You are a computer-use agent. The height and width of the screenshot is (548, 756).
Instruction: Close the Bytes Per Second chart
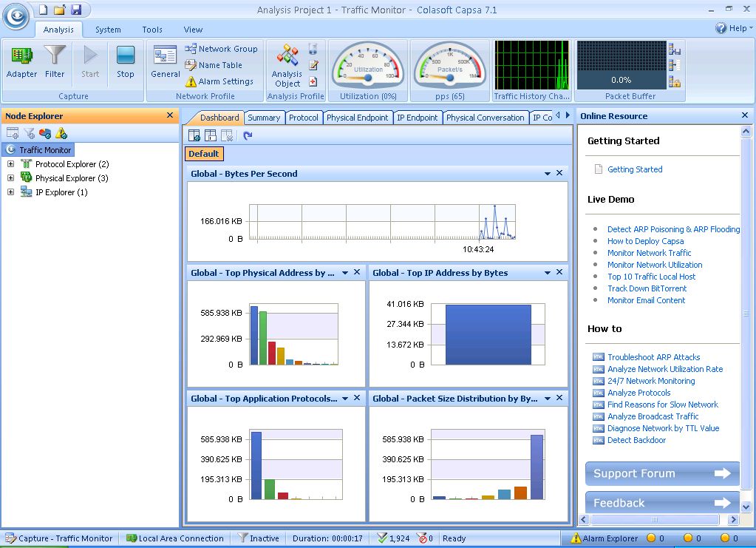[559, 173]
